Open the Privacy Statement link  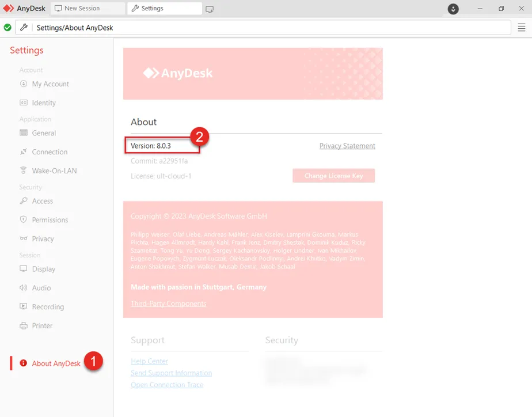point(347,146)
